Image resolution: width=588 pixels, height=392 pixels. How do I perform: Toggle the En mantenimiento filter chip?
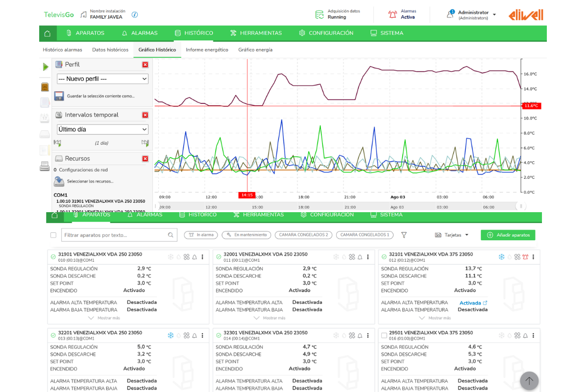246,235
